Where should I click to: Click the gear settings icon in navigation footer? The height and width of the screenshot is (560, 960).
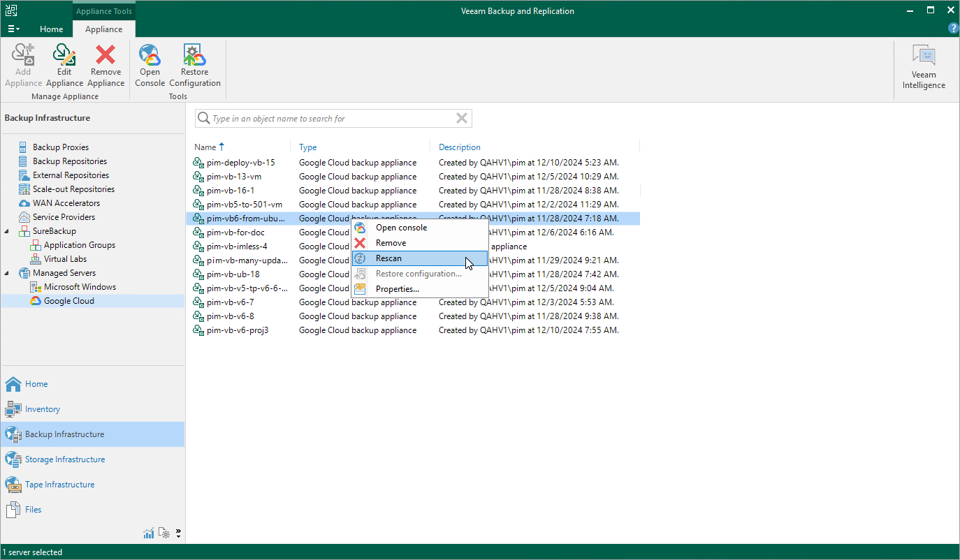tap(165, 533)
